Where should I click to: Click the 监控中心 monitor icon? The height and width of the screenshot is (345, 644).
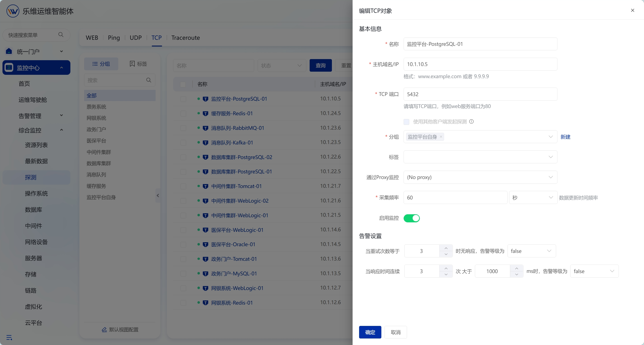(9, 67)
